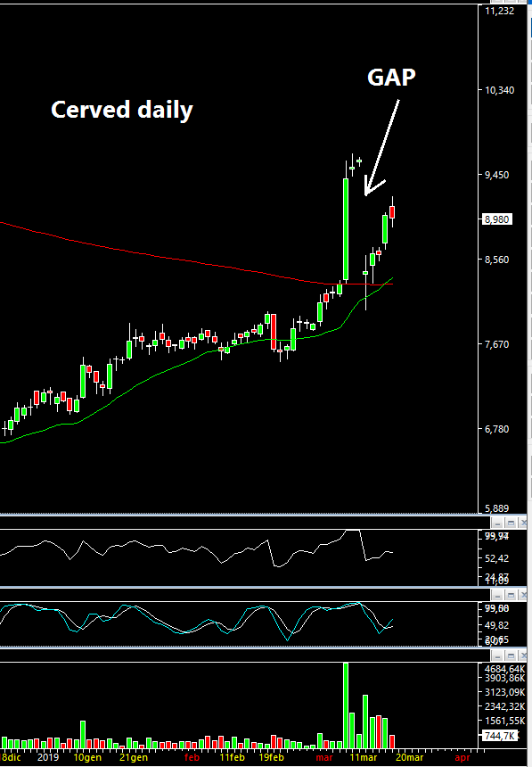Click the 3903,86K volume scale label
This screenshot has height=767, width=532.
tap(505, 678)
